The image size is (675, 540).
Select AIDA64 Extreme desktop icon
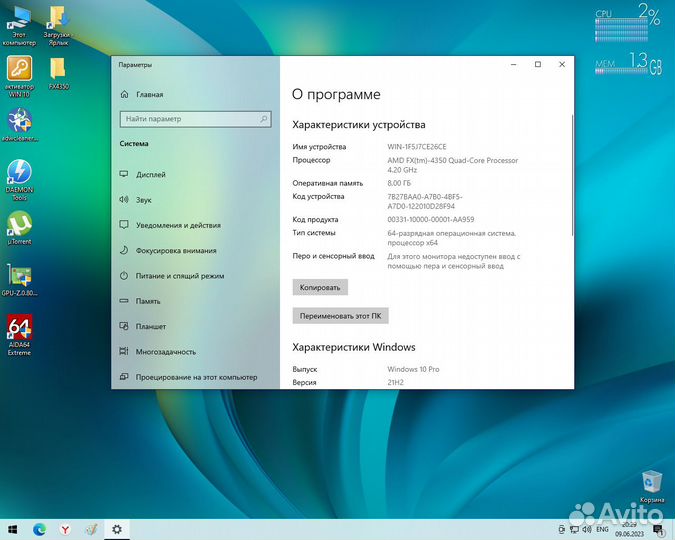(x=19, y=335)
